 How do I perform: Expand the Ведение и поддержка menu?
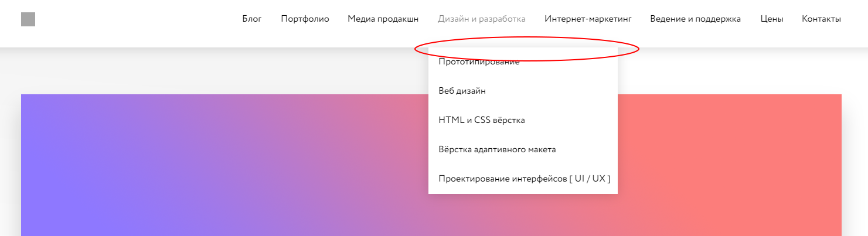[695, 19]
